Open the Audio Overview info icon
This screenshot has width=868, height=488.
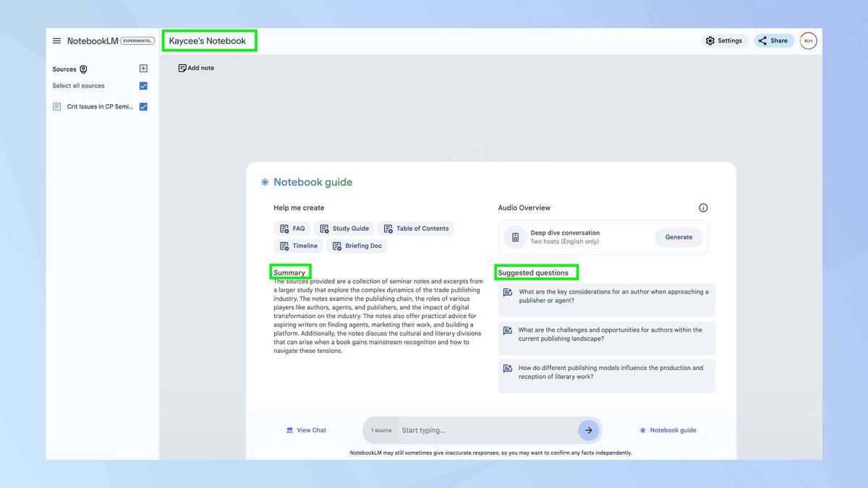(702, 207)
